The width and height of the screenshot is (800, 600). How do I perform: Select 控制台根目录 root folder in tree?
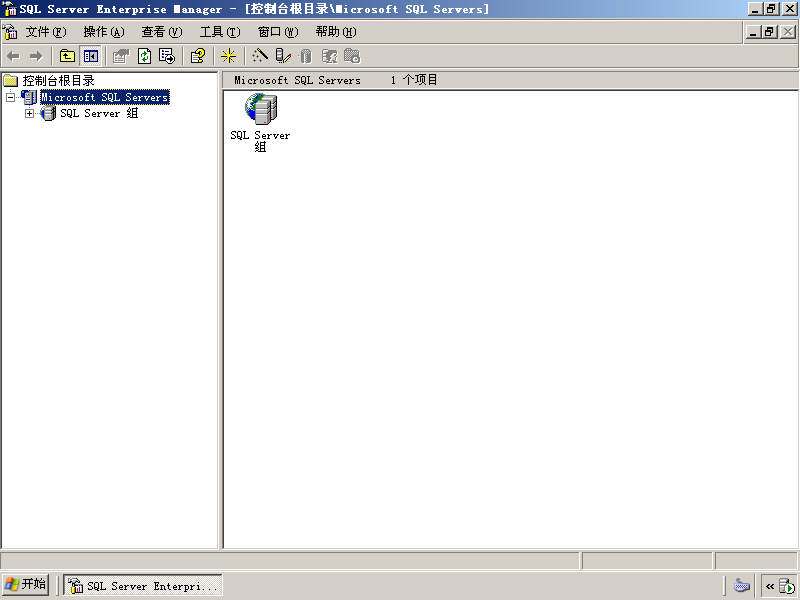58,81
